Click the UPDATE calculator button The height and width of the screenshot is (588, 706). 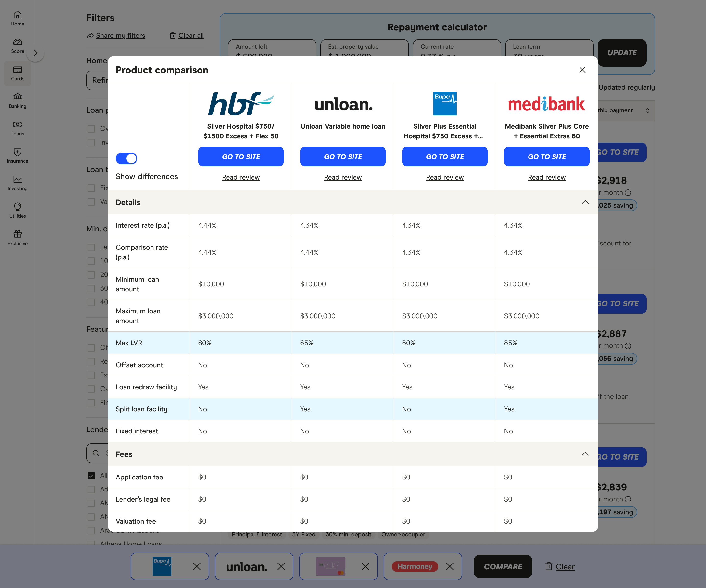point(622,53)
